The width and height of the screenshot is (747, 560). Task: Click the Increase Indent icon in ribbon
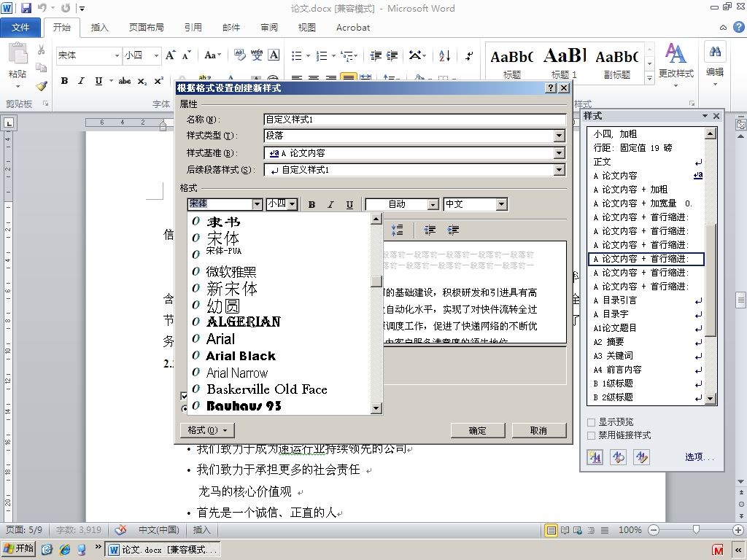[x=392, y=55]
